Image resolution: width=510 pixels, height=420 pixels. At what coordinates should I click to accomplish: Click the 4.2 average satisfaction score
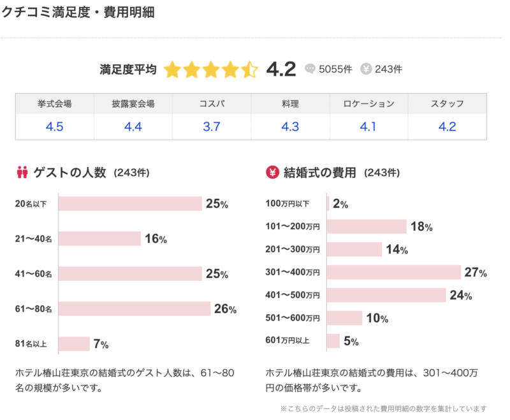(281, 69)
